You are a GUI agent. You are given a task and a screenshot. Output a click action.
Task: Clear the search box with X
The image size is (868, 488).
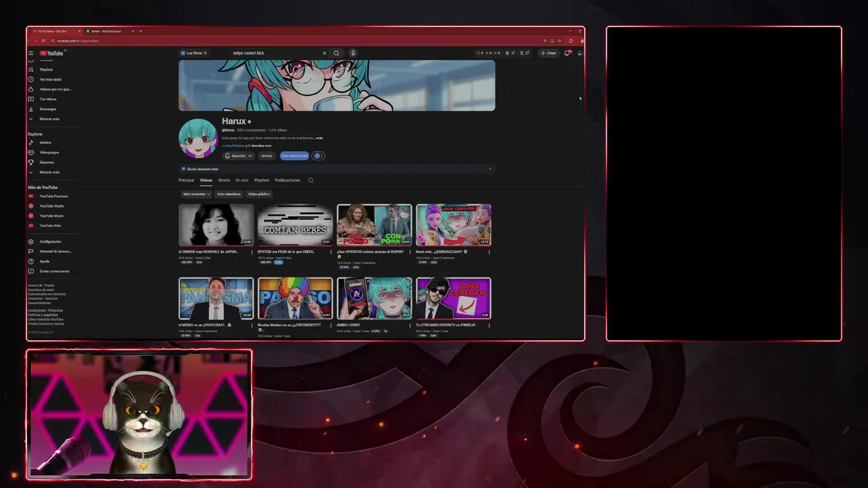click(x=324, y=53)
